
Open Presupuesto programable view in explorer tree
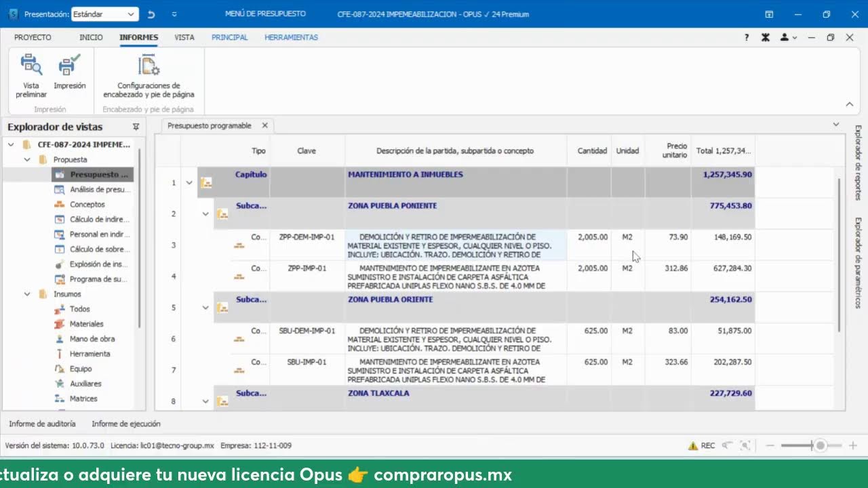[92, 175]
